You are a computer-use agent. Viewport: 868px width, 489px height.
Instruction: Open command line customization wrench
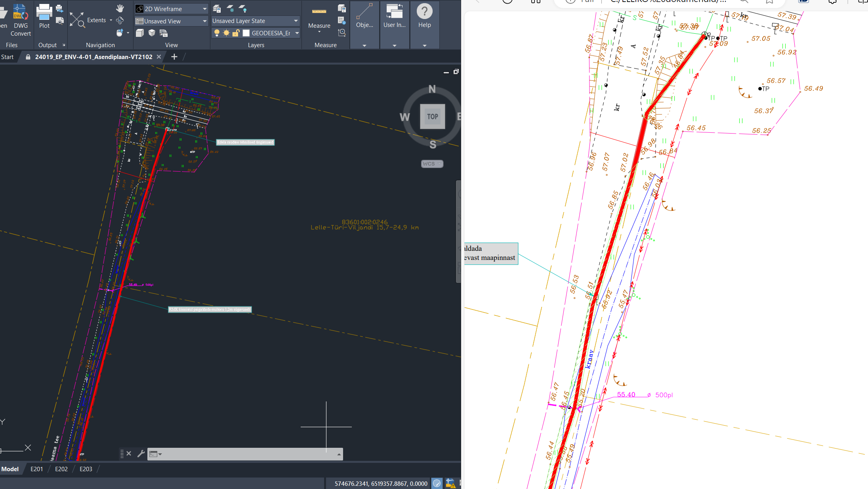[x=141, y=453]
